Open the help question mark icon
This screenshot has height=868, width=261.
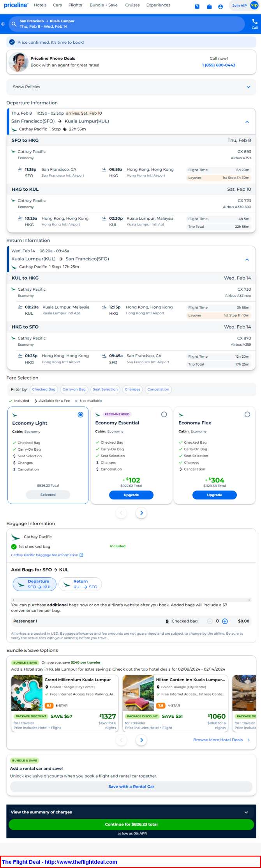pos(197,7)
